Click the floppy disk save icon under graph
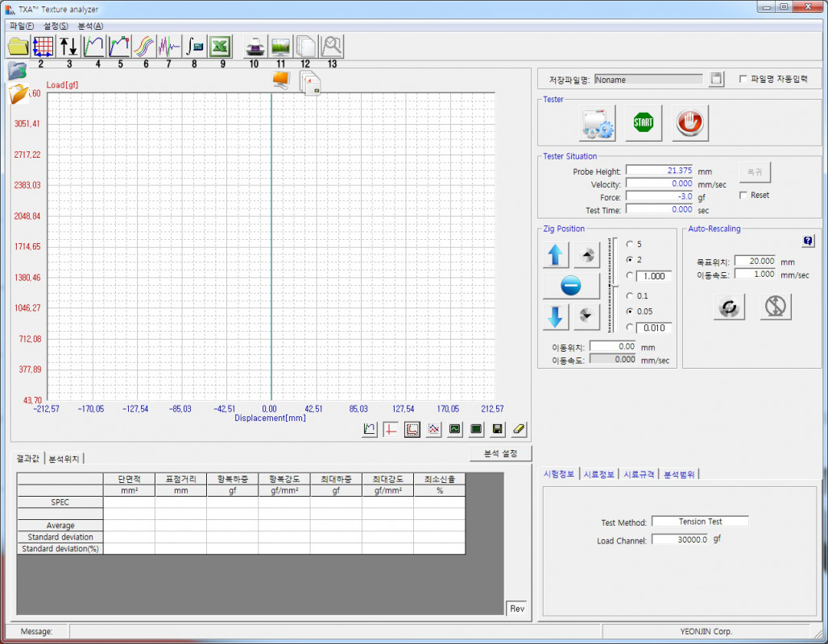The image size is (828, 644). coord(498,429)
